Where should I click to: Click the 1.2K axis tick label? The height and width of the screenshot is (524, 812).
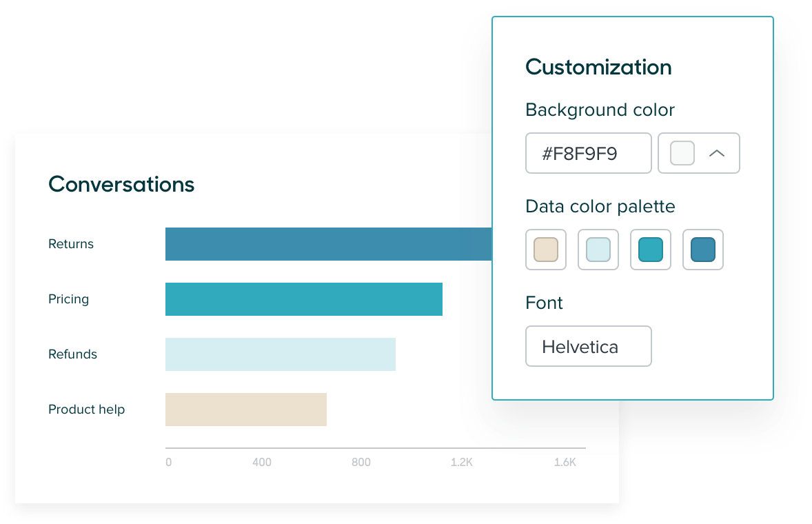click(461, 462)
